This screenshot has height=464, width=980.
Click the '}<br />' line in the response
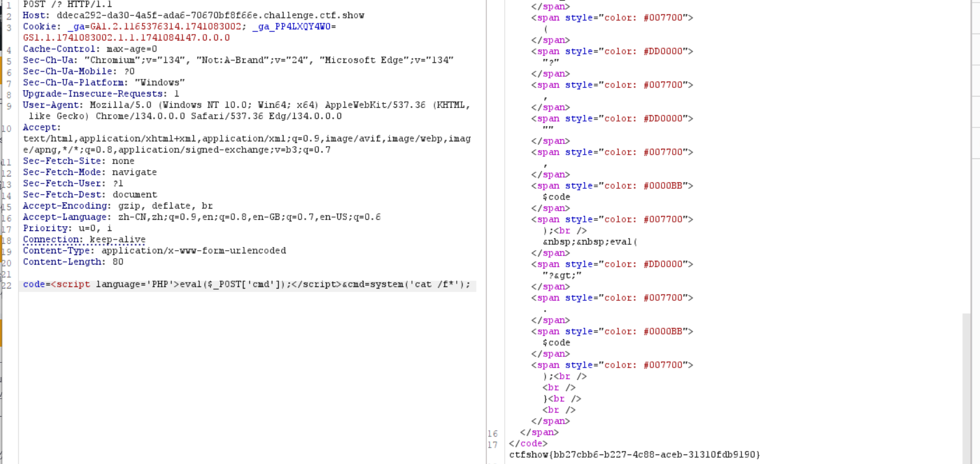pos(562,398)
